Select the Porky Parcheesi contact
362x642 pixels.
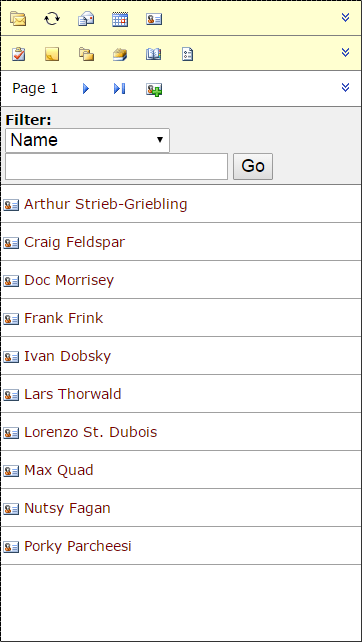click(78, 546)
